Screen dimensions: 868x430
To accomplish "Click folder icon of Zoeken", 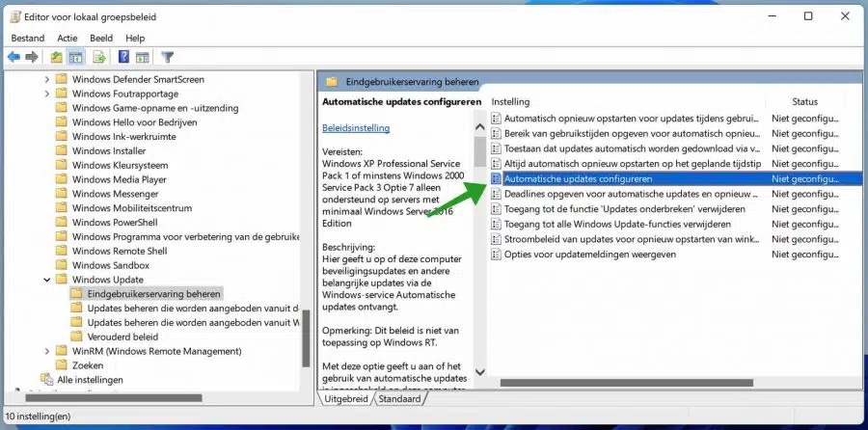I will click(x=62, y=365).
